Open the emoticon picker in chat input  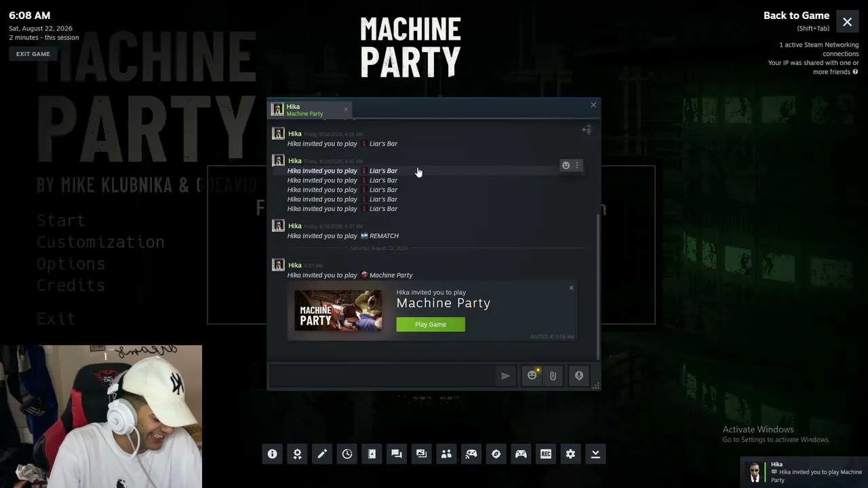click(x=532, y=375)
